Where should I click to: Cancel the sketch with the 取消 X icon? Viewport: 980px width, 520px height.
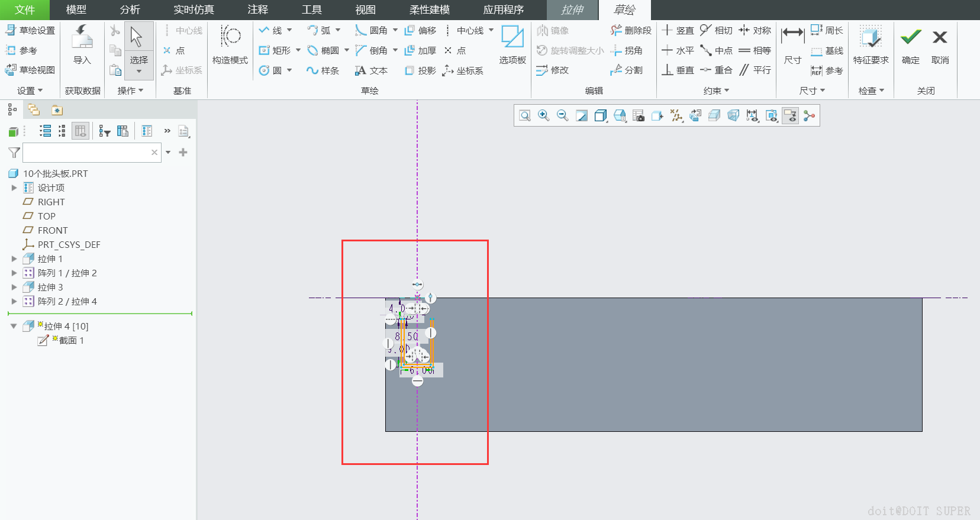(940, 45)
